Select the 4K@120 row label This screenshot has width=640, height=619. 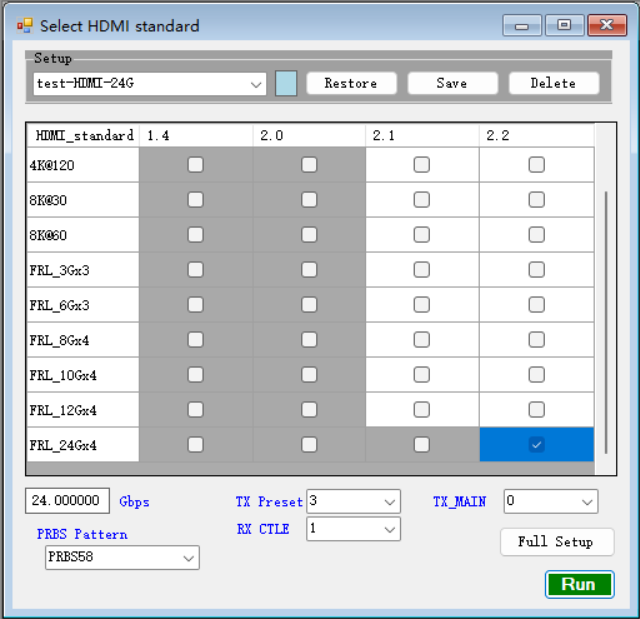point(83,165)
